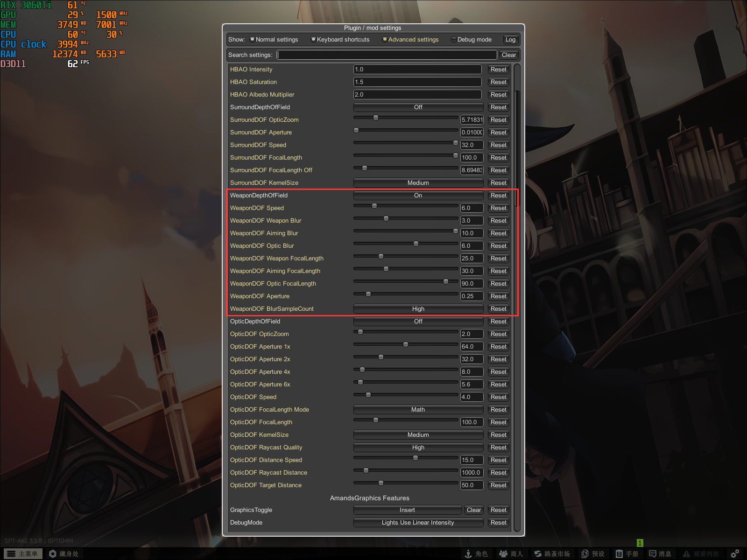Toggle Keyboard shortcuts show option
This screenshot has height=560, width=747.
340,40
